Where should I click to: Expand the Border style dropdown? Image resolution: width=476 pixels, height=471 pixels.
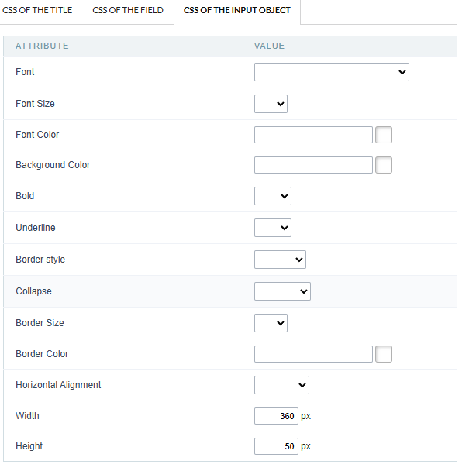pos(280,260)
